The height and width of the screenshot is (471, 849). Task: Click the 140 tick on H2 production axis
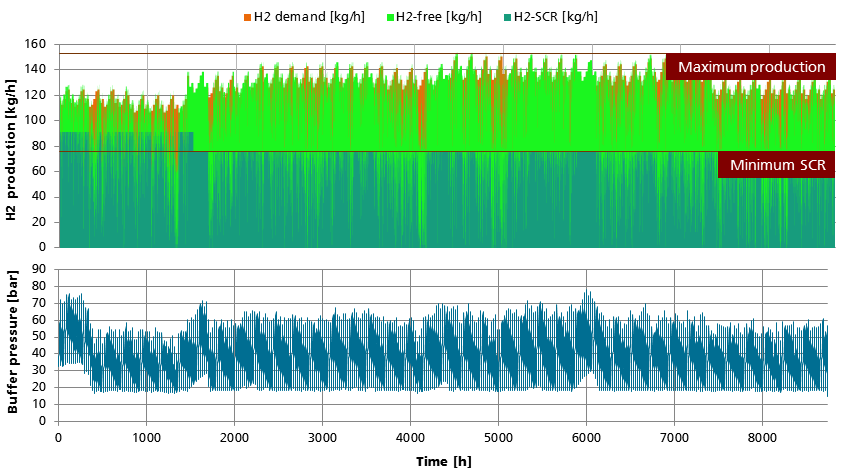pos(35,69)
